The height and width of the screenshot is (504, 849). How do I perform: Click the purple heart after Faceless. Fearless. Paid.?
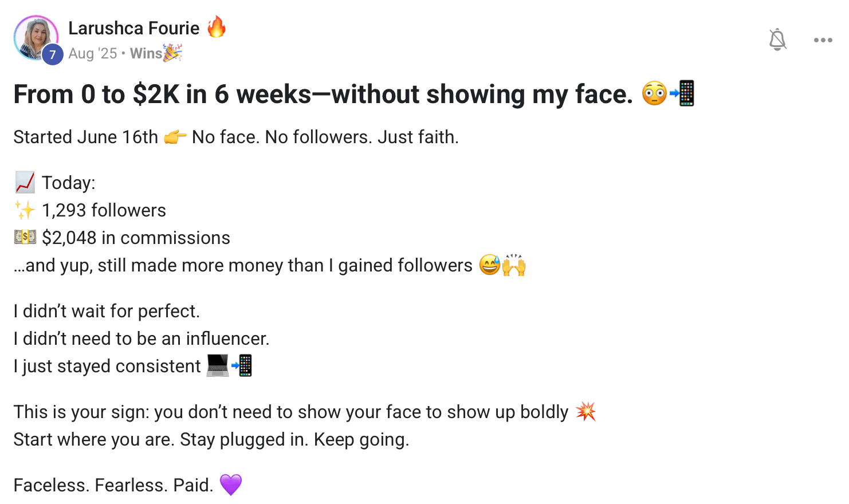click(x=231, y=485)
